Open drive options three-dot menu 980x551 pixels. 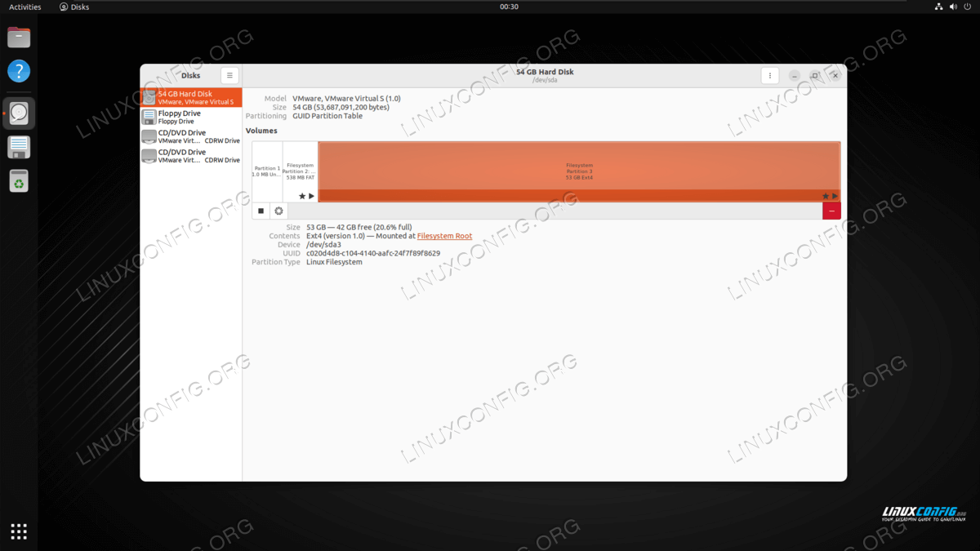[x=769, y=75]
